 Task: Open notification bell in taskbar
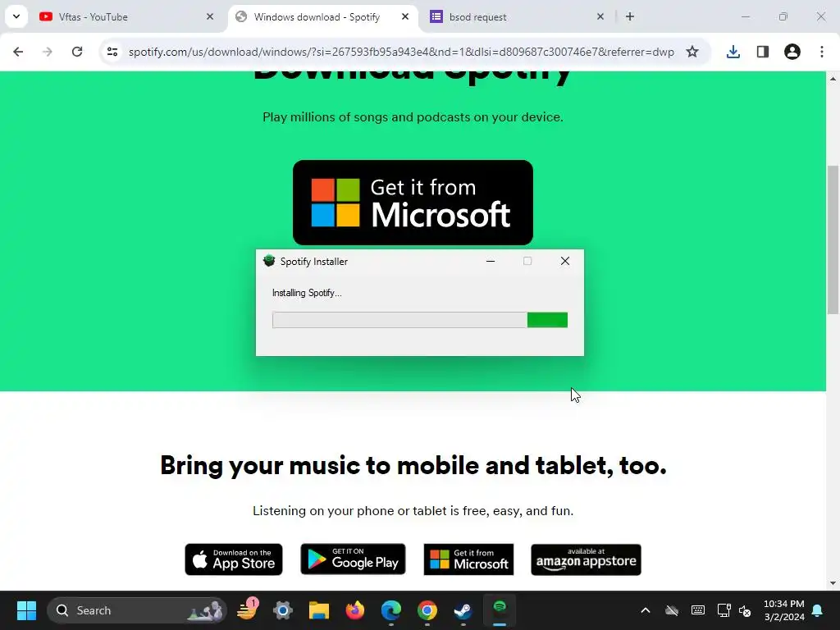pos(818,610)
